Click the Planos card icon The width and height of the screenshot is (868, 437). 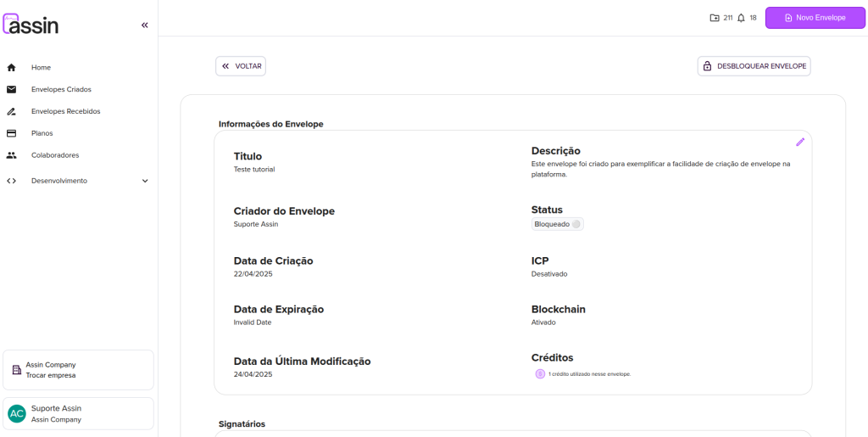[12, 133]
